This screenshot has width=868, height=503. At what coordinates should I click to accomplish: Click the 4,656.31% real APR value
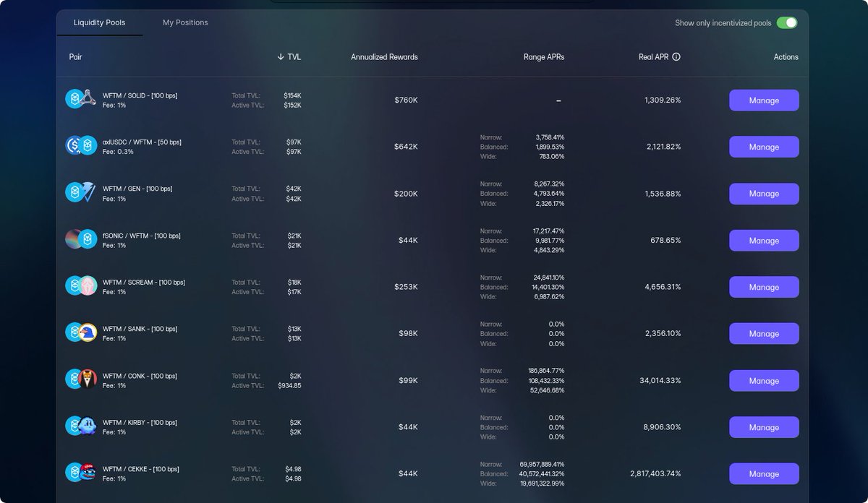(x=663, y=287)
